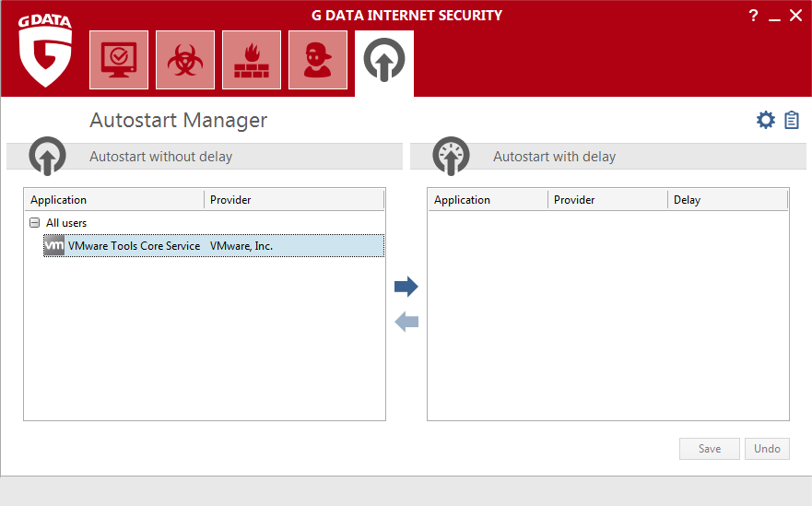Click the left arrow to remove delay

406,322
